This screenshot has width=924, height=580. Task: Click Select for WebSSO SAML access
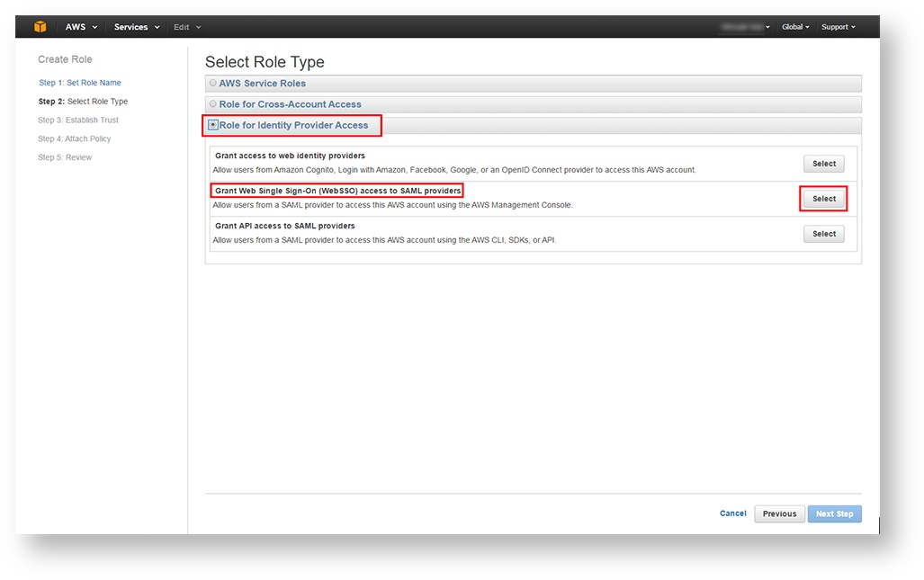click(x=823, y=199)
